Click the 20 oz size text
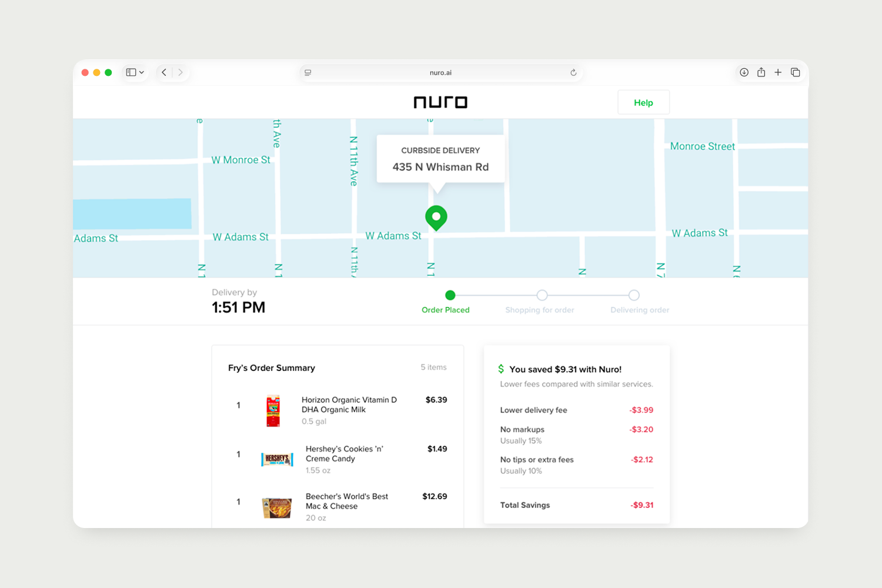This screenshot has width=882, height=588. click(316, 518)
